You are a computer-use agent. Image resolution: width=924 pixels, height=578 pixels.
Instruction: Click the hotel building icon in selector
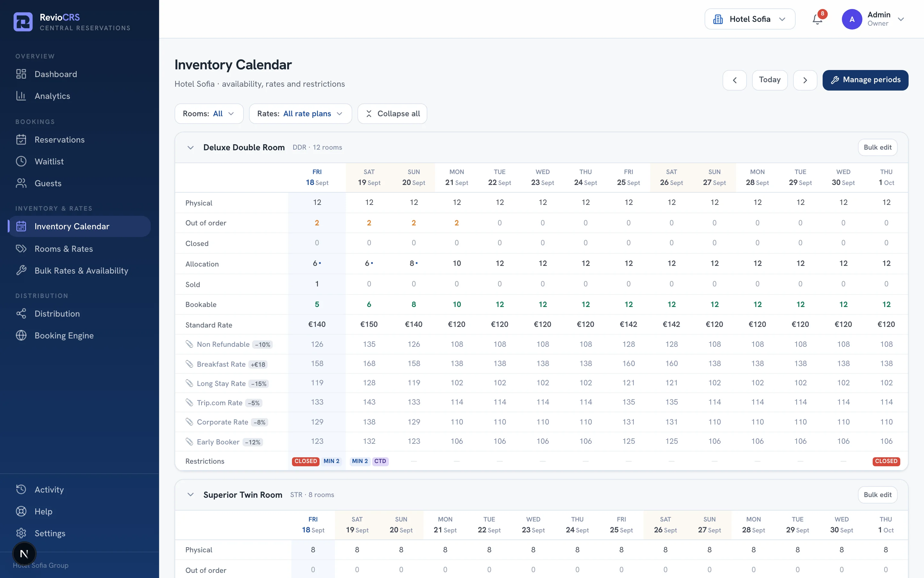(718, 19)
